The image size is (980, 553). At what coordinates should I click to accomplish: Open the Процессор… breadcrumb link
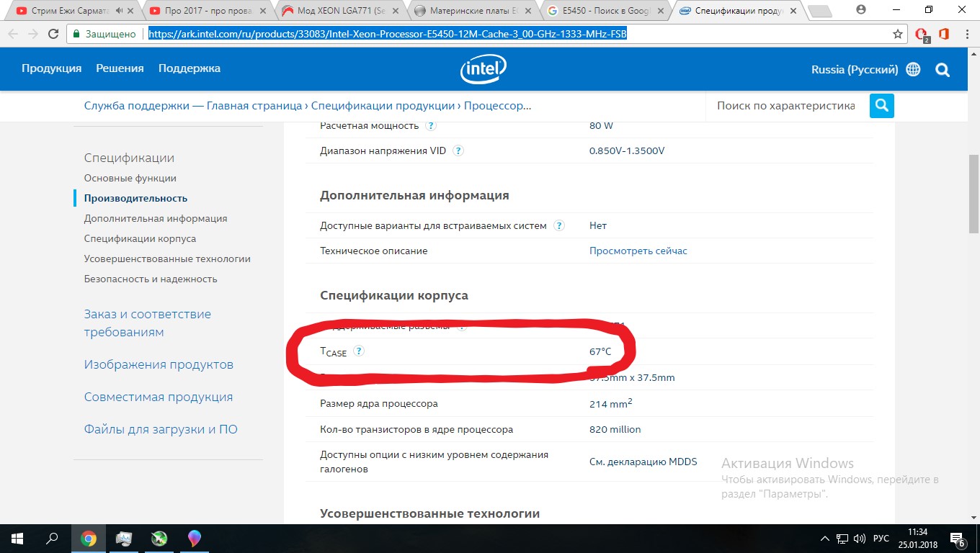pos(498,106)
